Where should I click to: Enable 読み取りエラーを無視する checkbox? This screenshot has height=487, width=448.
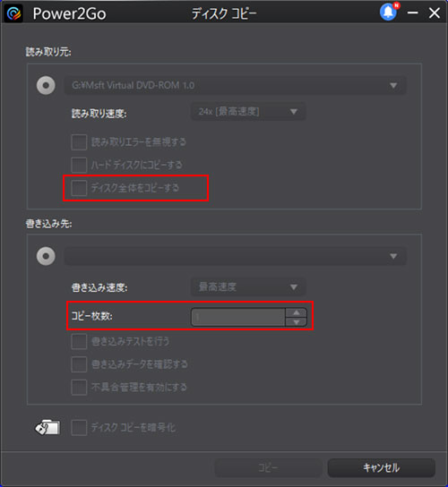coord(79,142)
